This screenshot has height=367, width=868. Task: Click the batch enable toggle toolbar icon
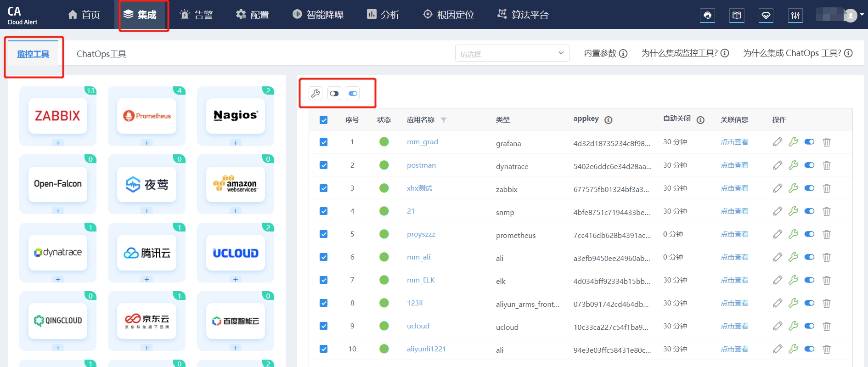click(x=353, y=93)
